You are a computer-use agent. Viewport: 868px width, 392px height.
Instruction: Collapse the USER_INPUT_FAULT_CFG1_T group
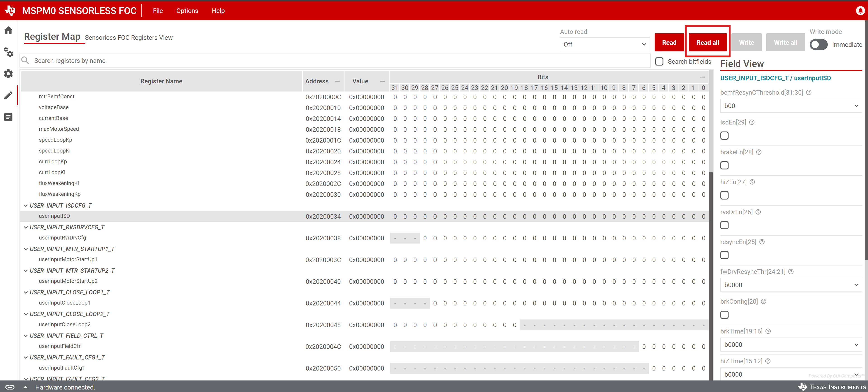coord(26,357)
